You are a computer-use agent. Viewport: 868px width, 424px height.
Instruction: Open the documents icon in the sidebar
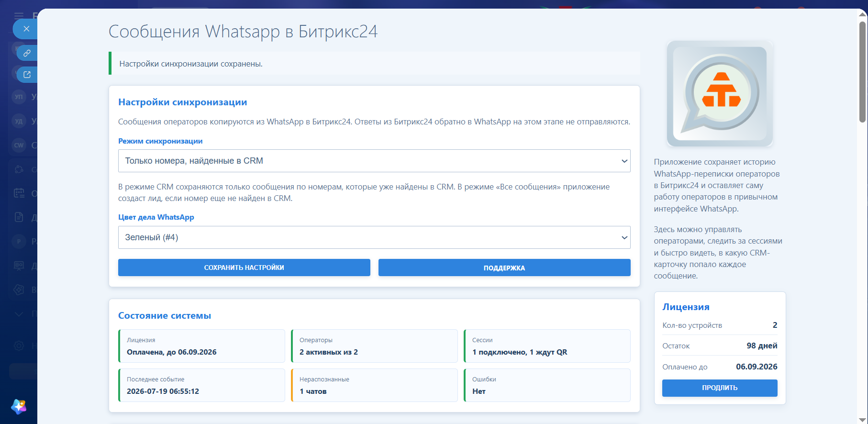click(x=19, y=217)
